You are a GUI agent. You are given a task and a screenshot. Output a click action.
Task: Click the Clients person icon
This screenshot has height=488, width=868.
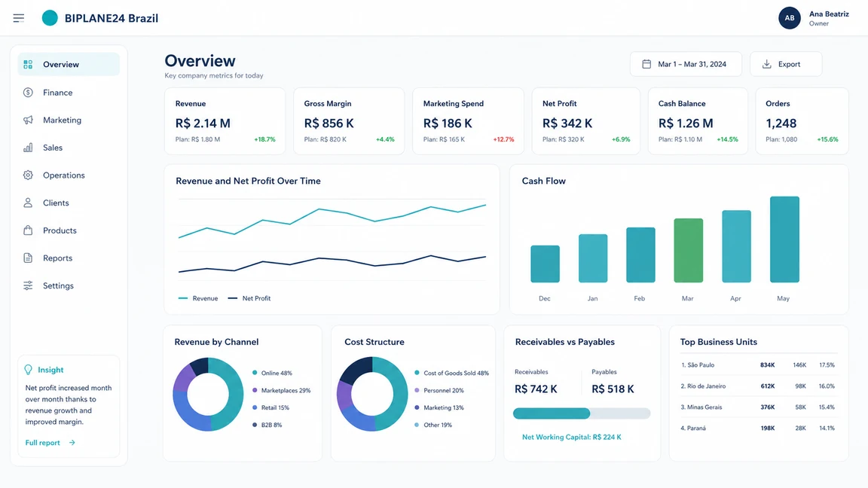pos(28,203)
